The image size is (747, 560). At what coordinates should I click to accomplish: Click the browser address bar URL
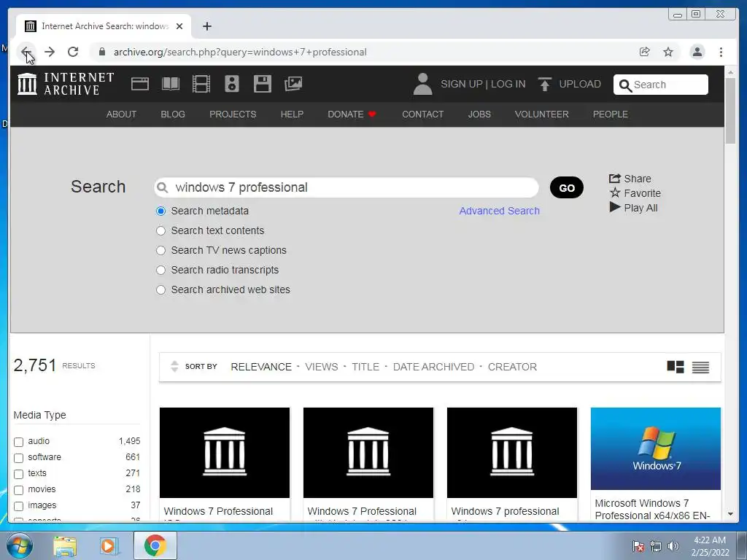240,52
